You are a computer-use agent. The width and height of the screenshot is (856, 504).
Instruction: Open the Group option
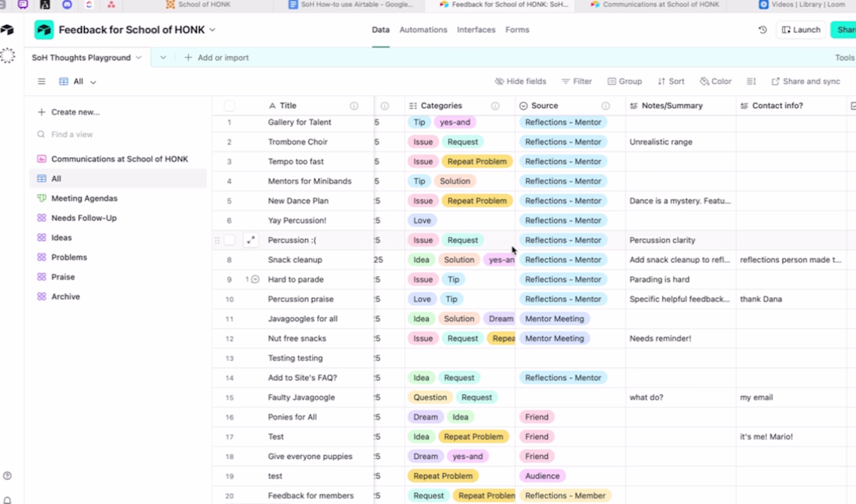[625, 81]
